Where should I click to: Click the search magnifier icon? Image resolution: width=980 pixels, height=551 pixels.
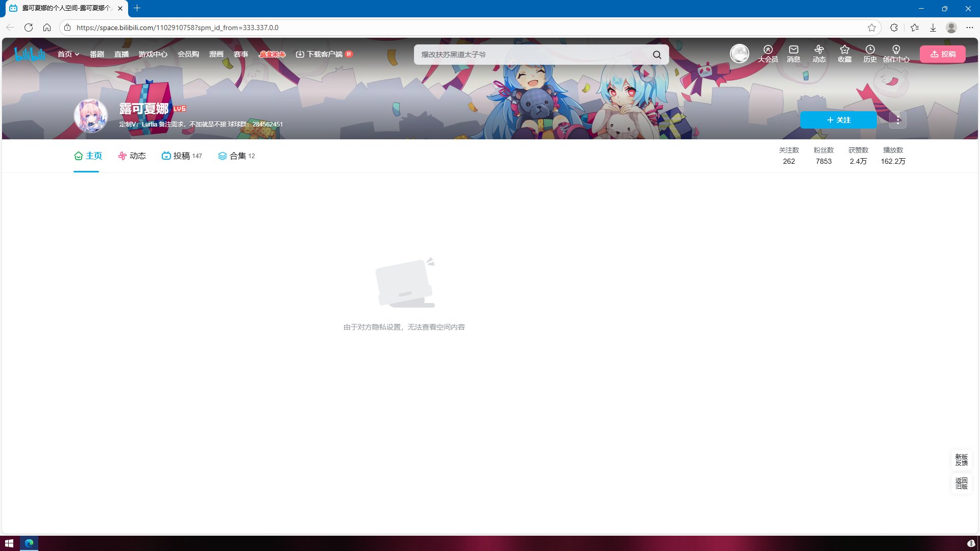[x=657, y=55]
